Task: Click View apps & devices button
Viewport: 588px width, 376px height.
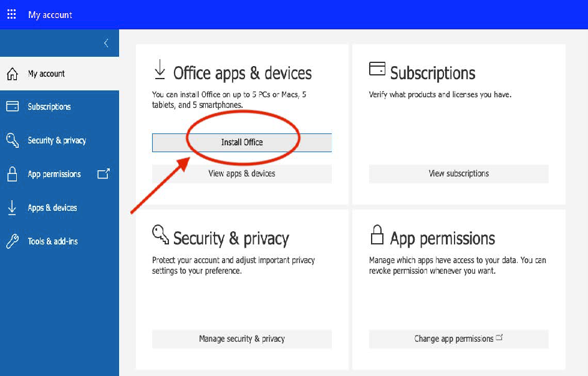Action: 242,173
